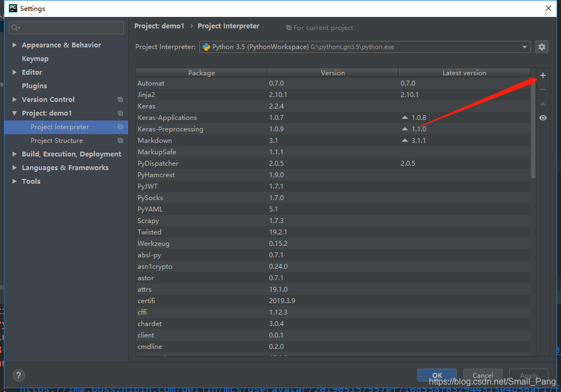The height and width of the screenshot is (392, 561).
Task: Select the Keras-Preprocessing package row
Action: point(333,129)
